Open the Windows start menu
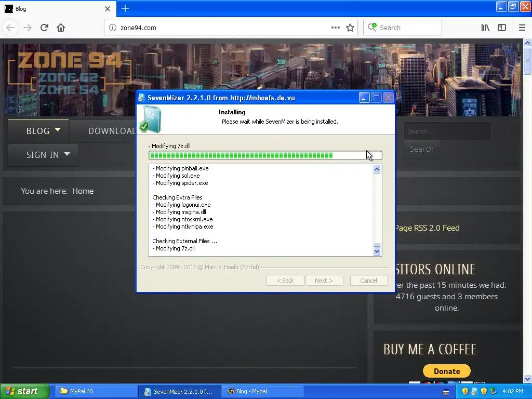The image size is (532, 399). pyautogui.click(x=24, y=391)
